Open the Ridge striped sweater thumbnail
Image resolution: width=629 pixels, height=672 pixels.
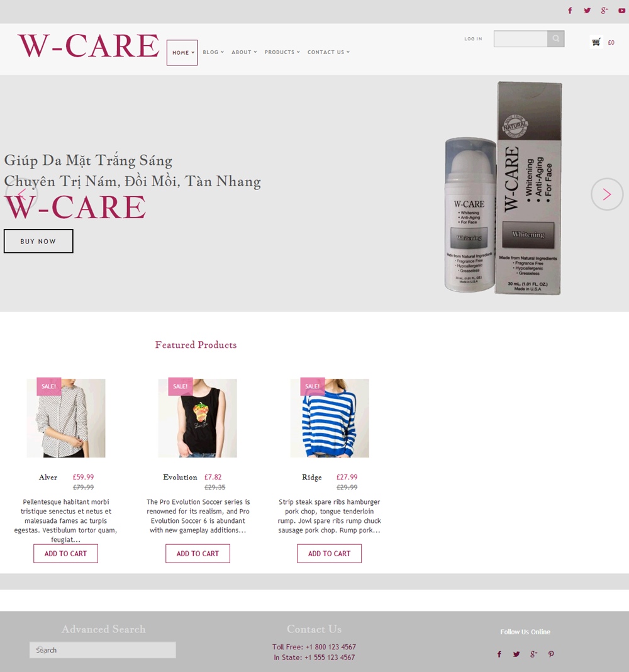pyautogui.click(x=330, y=418)
